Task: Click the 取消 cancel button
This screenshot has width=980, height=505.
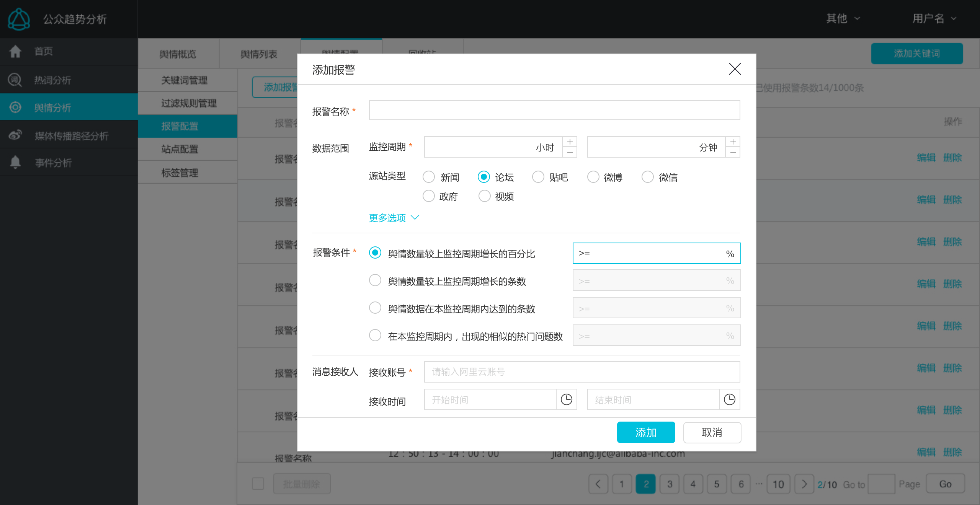Action: pyautogui.click(x=712, y=432)
